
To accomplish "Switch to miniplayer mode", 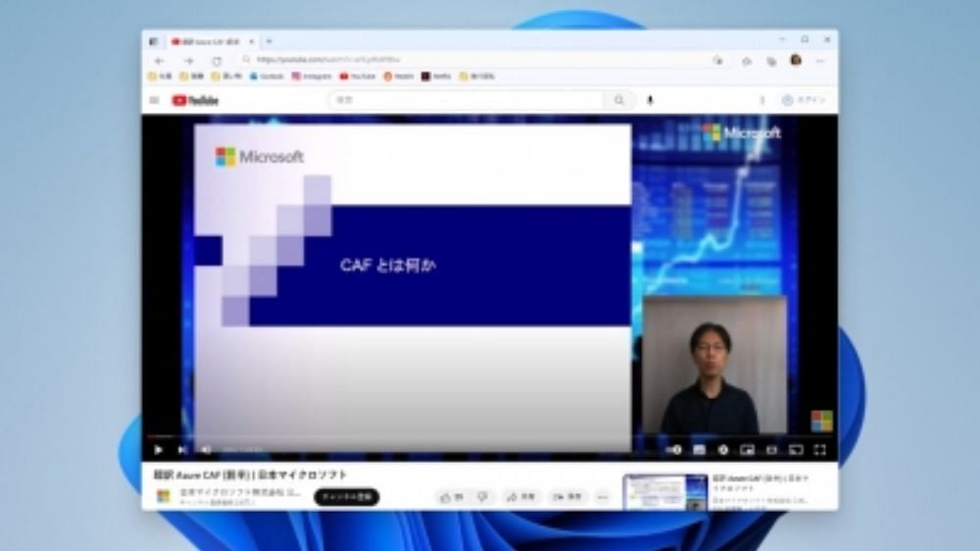I will click(x=747, y=450).
